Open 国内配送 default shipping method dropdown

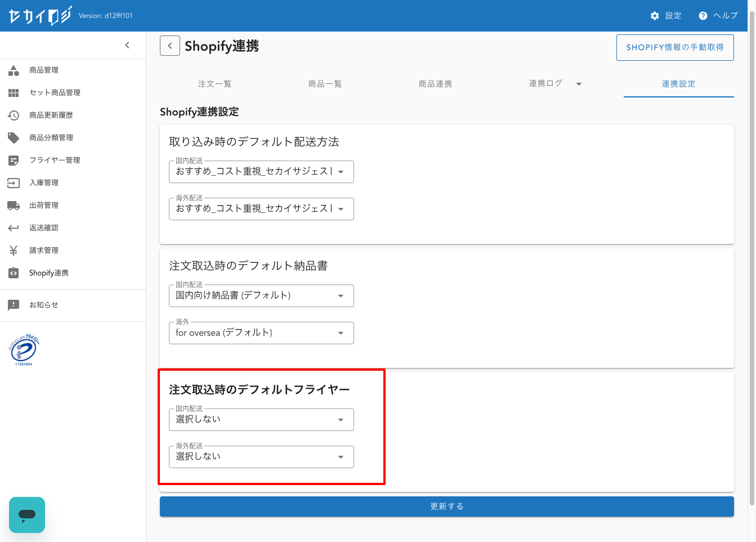pos(261,172)
